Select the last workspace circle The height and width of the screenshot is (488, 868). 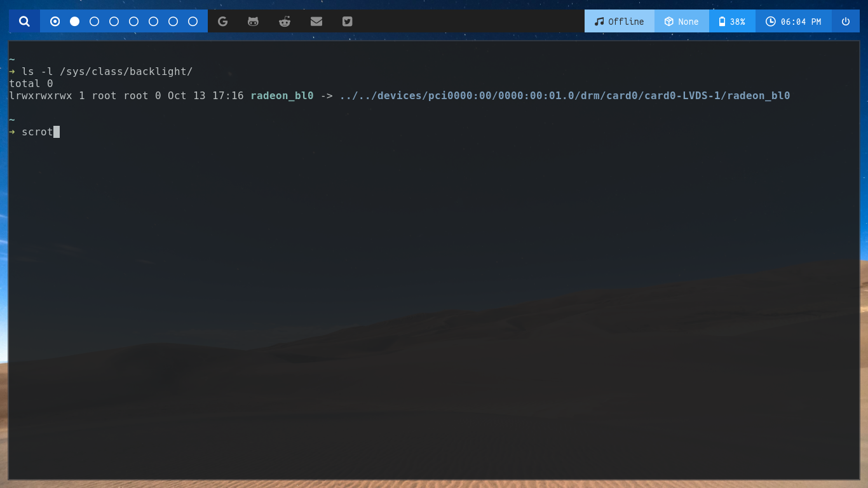(192, 21)
